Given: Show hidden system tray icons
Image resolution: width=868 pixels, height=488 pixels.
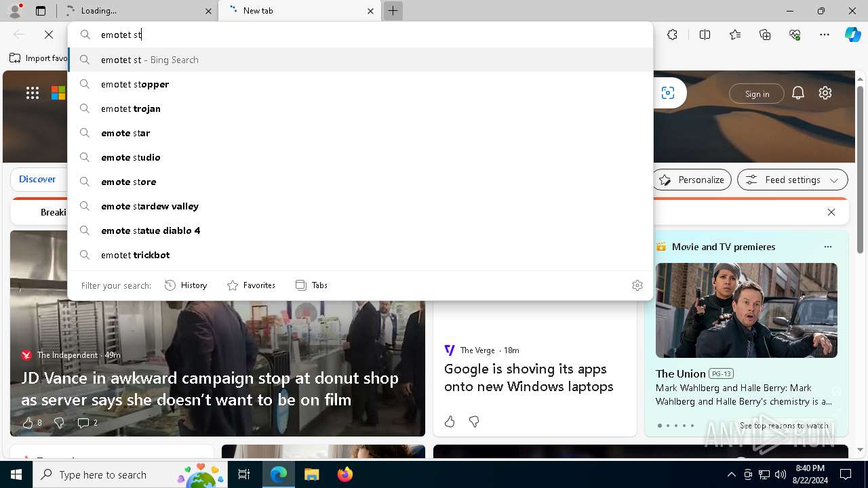Looking at the screenshot, I should click(x=731, y=474).
